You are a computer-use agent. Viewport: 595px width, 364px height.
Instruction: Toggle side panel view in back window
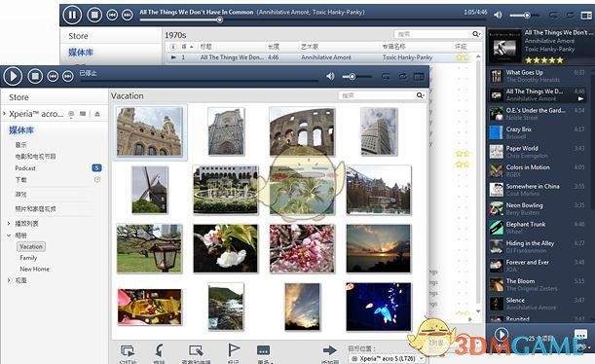586,15
